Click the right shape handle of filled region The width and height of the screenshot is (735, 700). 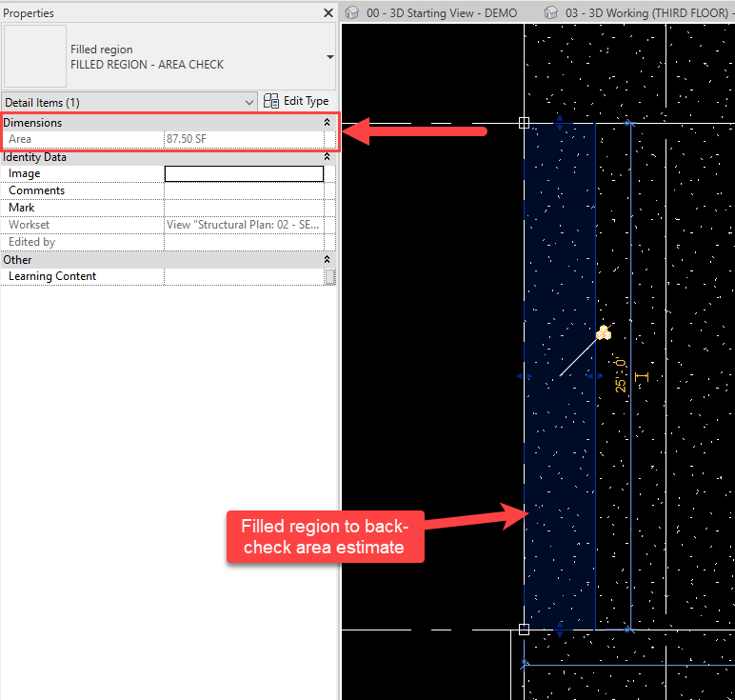point(595,376)
